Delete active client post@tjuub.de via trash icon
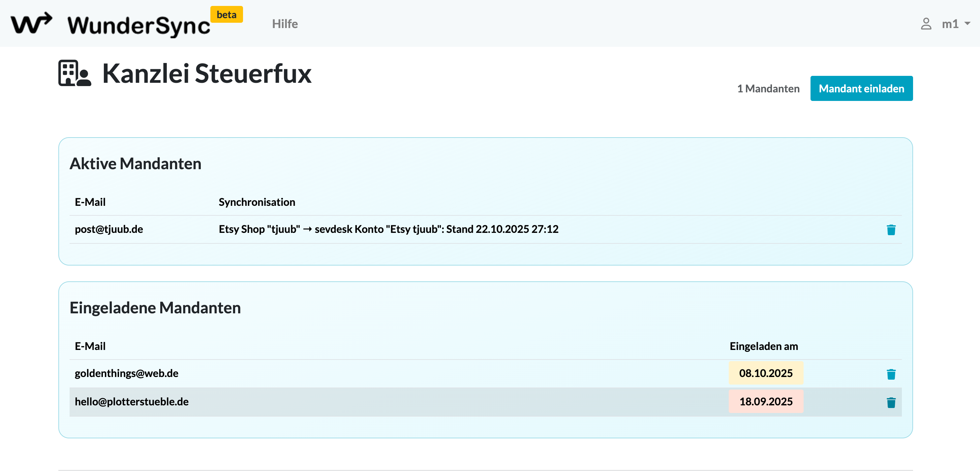The height and width of the screenshot is (471, 980). pyautogui.click(x=891, y=230)
